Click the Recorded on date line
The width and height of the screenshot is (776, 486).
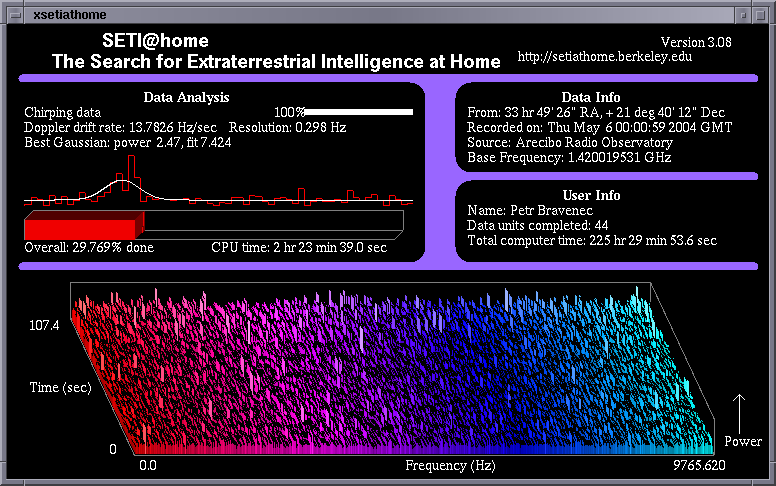(x=599, y=127)
